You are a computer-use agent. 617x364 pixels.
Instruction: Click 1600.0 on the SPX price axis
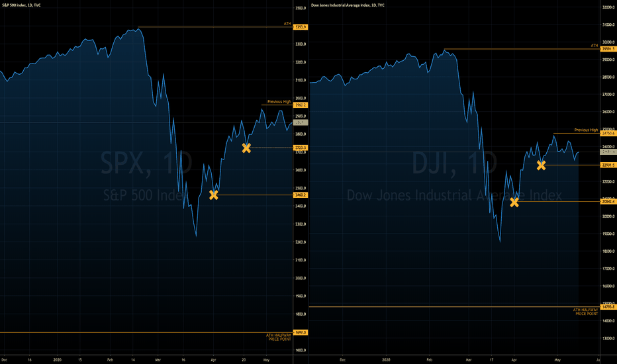click(x=301, y=350)
